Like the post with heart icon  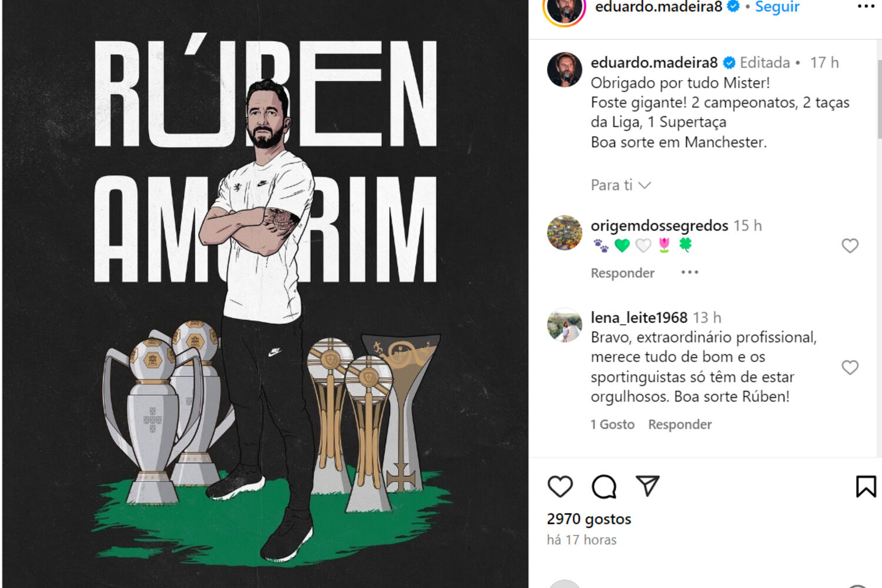pos(560,486)
